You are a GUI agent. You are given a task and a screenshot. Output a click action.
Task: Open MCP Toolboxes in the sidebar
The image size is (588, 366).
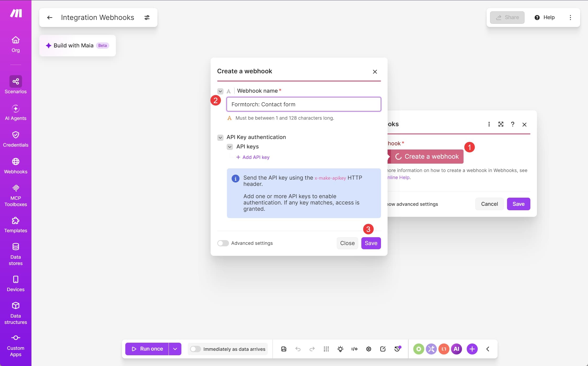15,196
